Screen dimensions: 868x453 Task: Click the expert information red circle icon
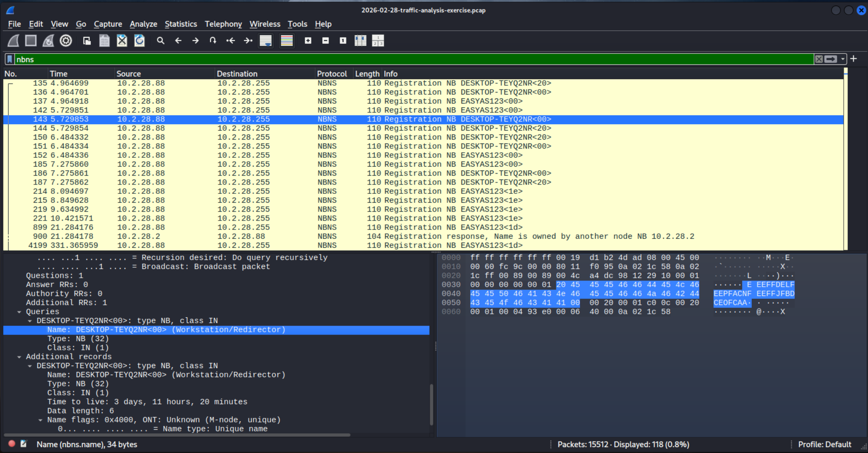pos(12,444)
